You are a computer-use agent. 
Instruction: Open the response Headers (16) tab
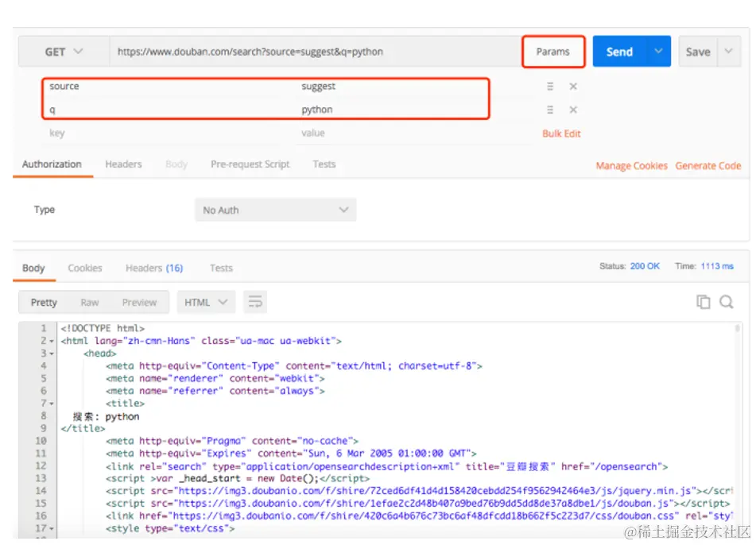[x=154, y=268]
